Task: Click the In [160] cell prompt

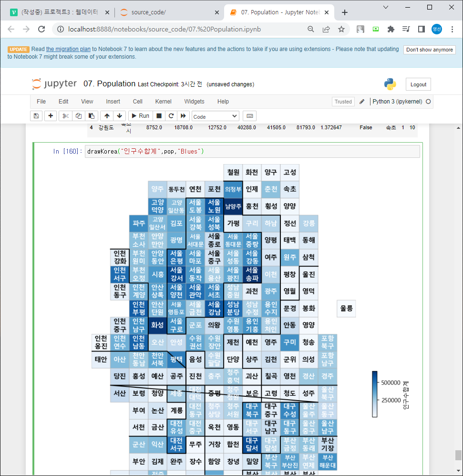Action: 67,151
